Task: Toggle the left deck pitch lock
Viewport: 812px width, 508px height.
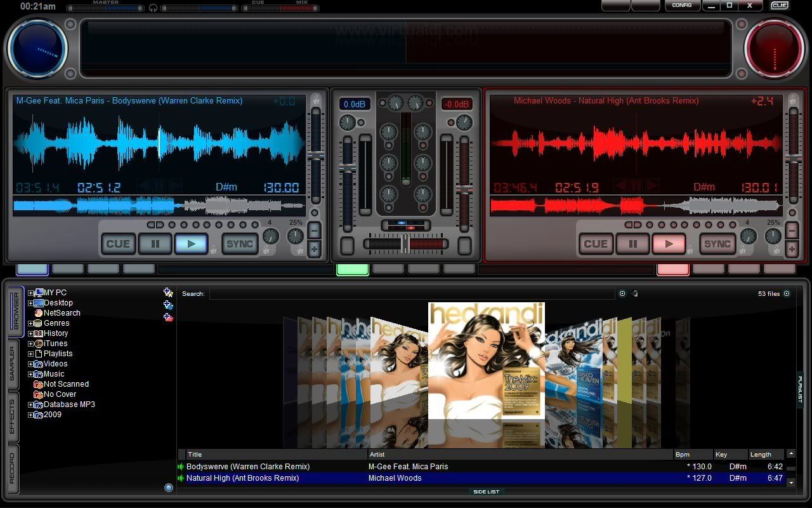Action: tap(315, 100)
